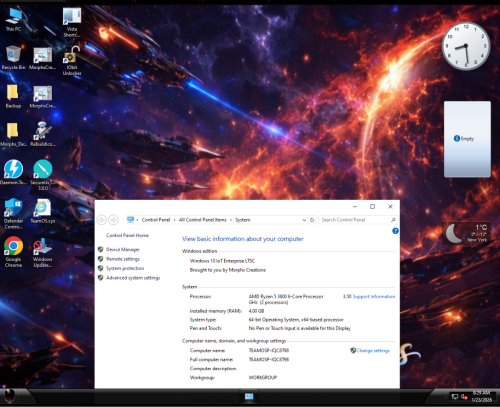Close the System window

390,207
